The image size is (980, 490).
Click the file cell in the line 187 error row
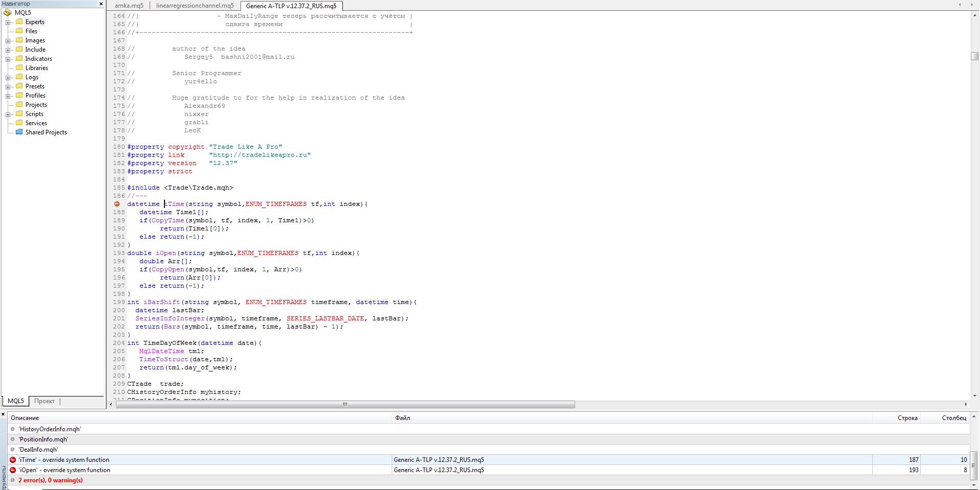click(632, 460)
